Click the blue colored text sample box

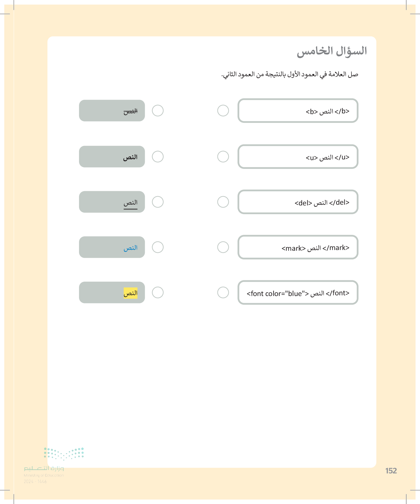point(112,247)
